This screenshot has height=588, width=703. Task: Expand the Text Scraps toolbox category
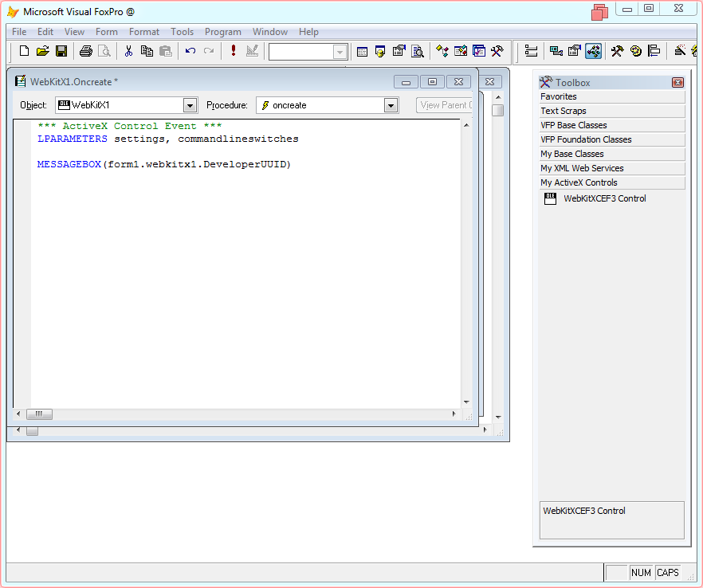pos(612,112)
